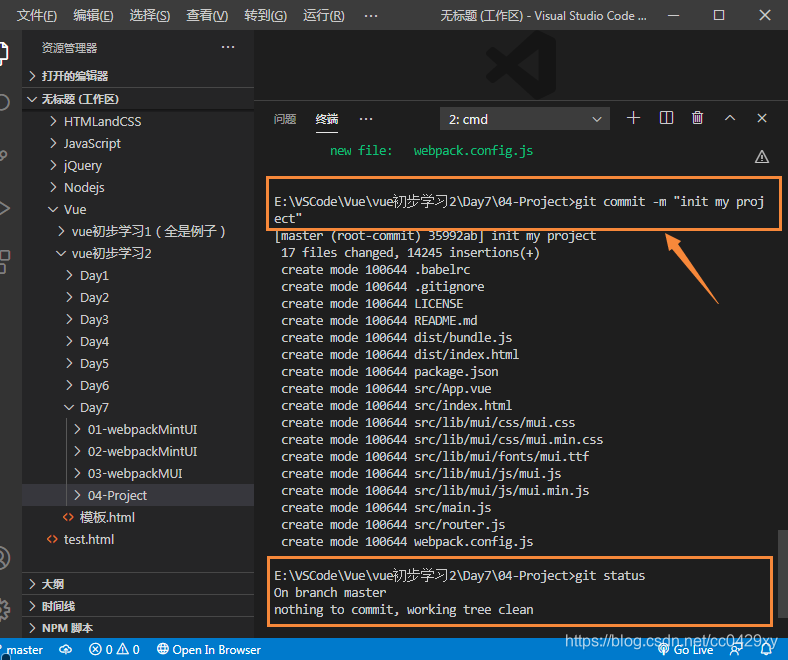Create a new terminal with plus icon
The image size is (788, 660).
(633, 118)
